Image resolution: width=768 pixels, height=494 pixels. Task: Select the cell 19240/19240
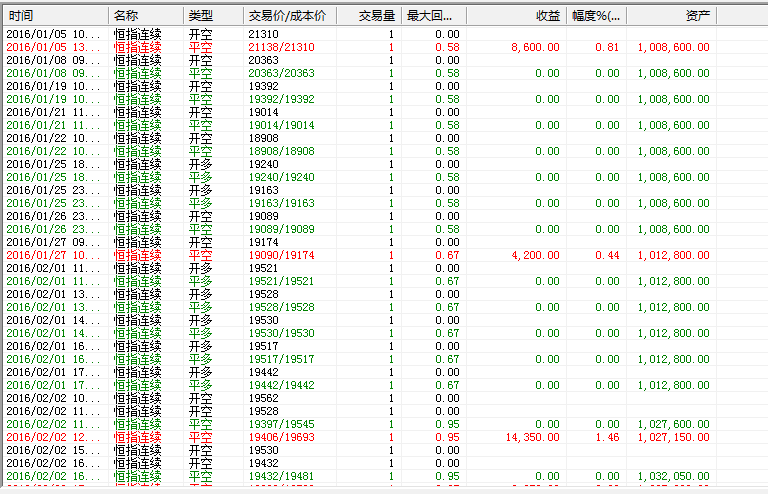(x=282, y=177)
